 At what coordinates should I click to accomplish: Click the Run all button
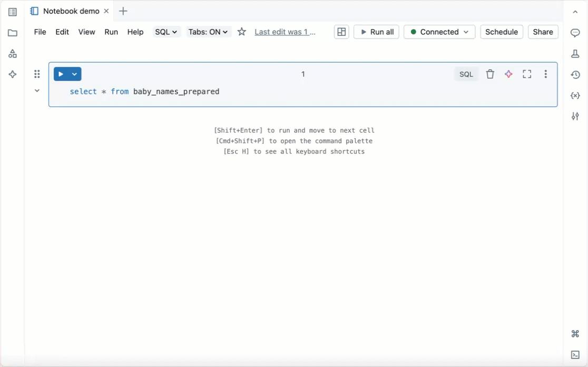point(376,32)
